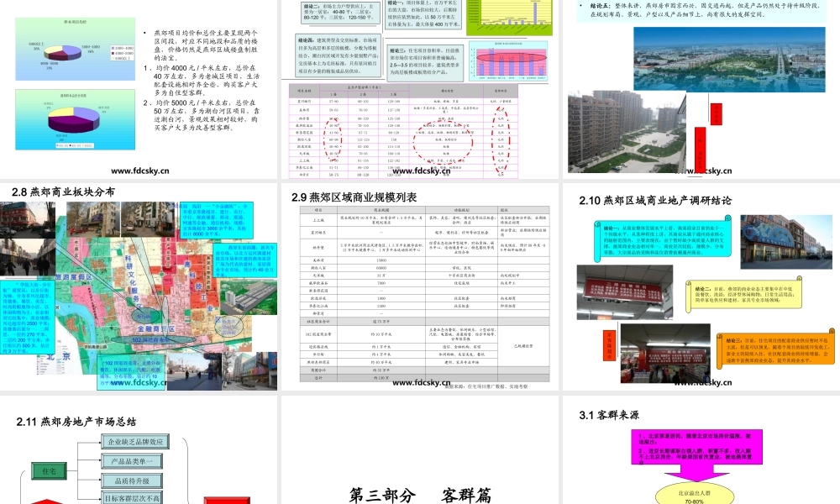Select the blue bar chart with the red ellipse
Image resolution: width=840 pixels, height=504 pixels.
coord(508,61)
